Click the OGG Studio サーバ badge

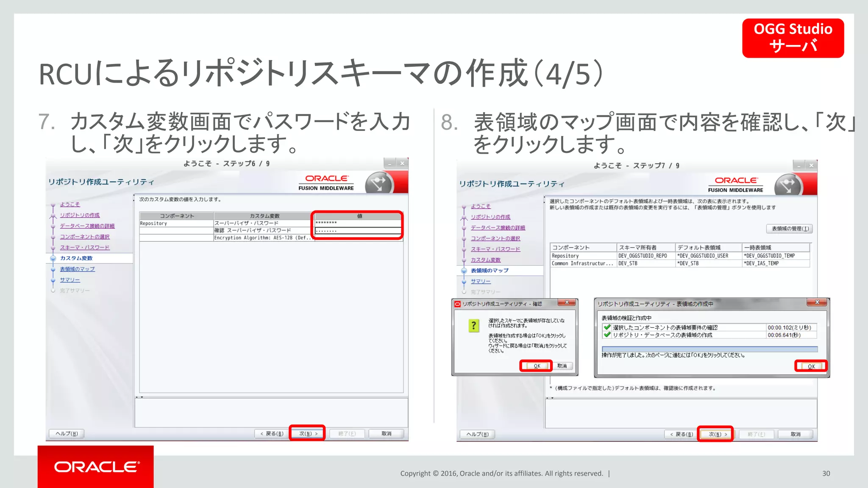(x=793, y=38)
